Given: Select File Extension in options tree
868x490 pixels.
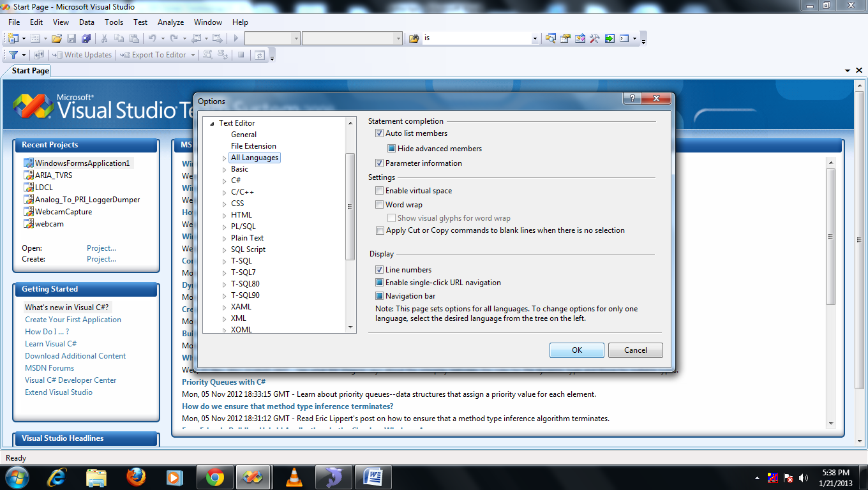Looking at the screenshot, I should 253,146.
